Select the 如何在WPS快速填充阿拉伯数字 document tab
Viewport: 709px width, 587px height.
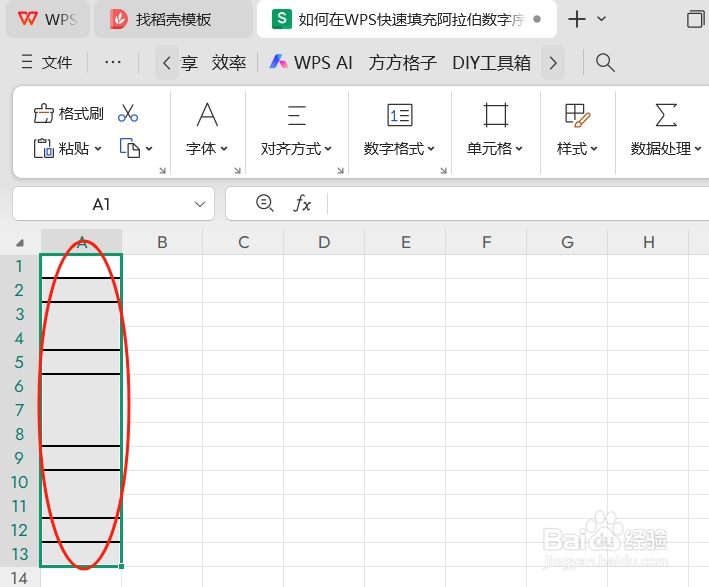[x=406, y=19]
